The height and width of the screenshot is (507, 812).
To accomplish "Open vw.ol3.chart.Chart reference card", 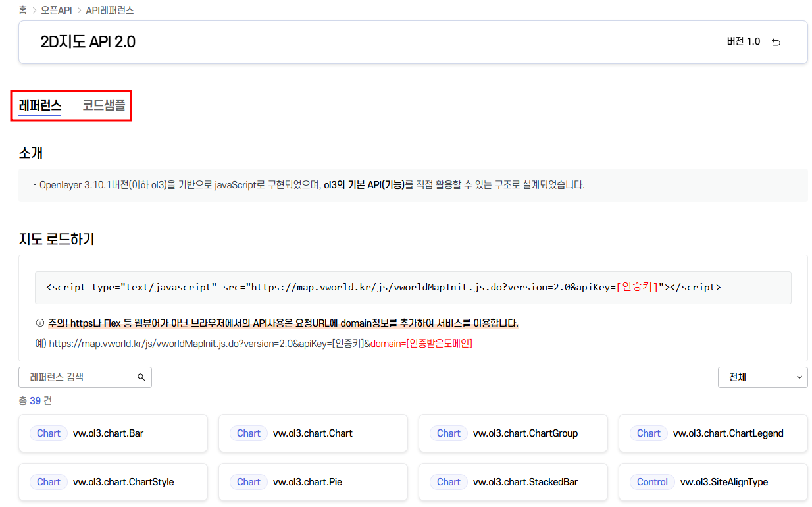I will coord(313,433).
